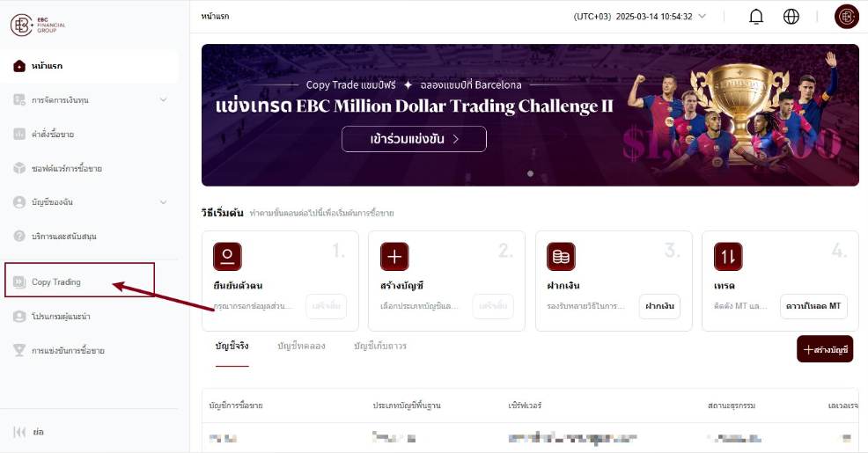Click the banner carousel dot indicator
Viewport: 868px width, 453px height.
tap(530, 173)
